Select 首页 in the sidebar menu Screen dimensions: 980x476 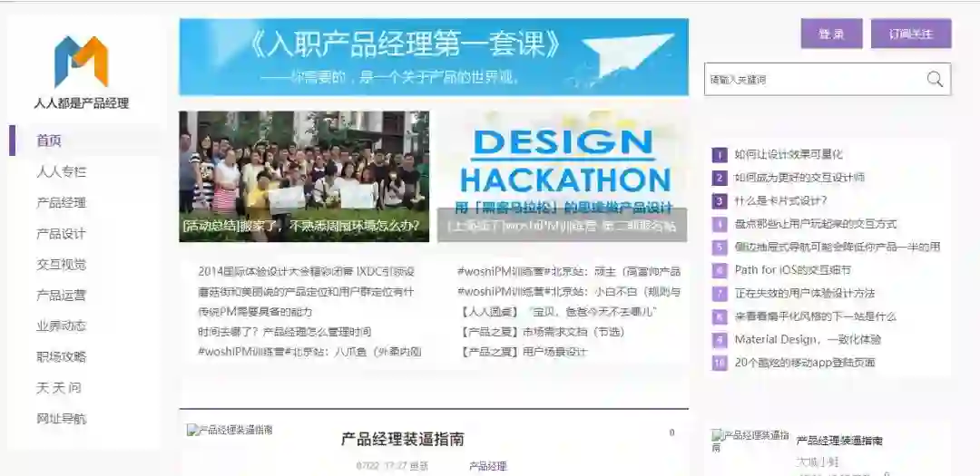tap(49, 141)
